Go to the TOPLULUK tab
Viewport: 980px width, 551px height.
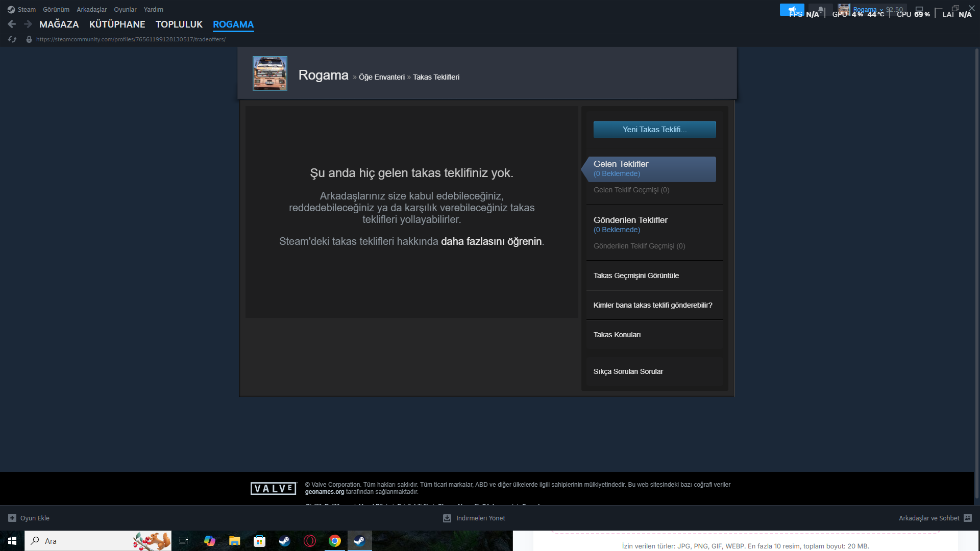tap(179, 24)
